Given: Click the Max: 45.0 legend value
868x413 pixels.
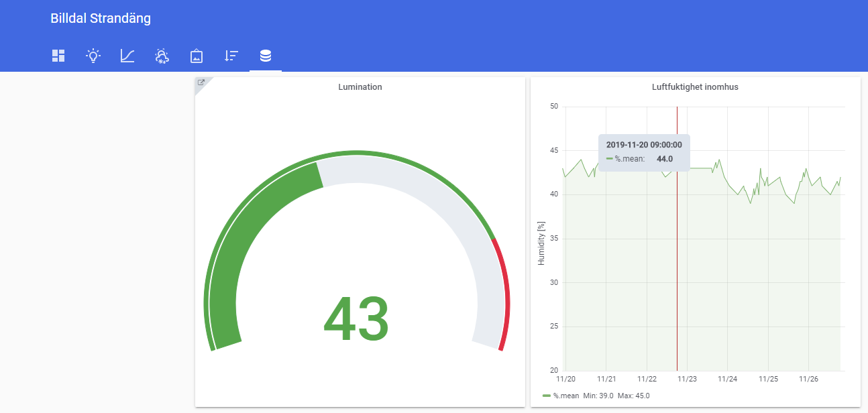Looking at the screenshot, I should click(x=634, y=396).
